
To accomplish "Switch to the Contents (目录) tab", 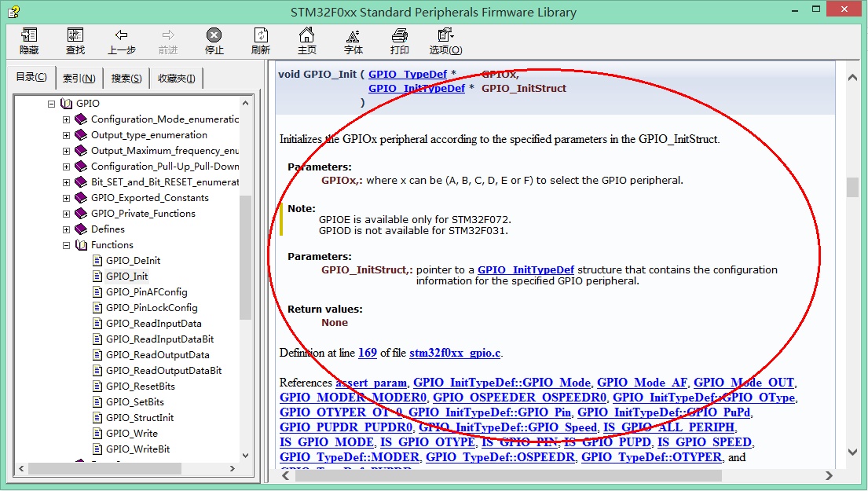I will point(31,77).
